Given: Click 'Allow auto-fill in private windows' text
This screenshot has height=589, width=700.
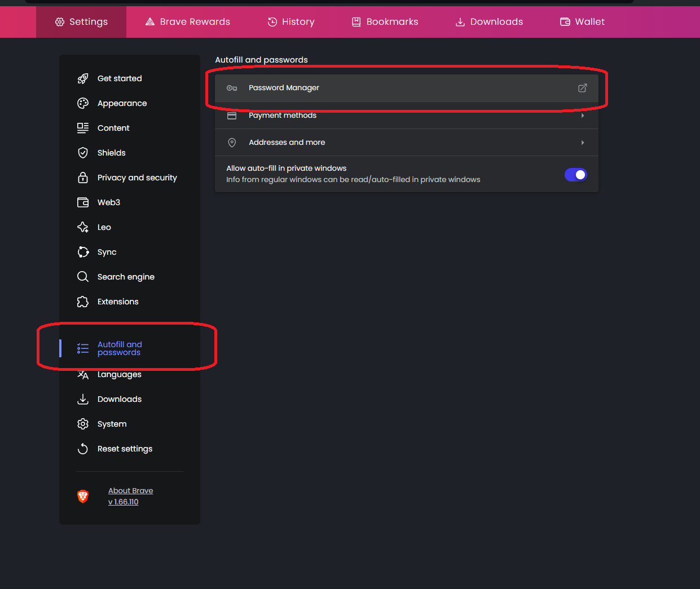Looking at the screenshot, I should point(287,168).
